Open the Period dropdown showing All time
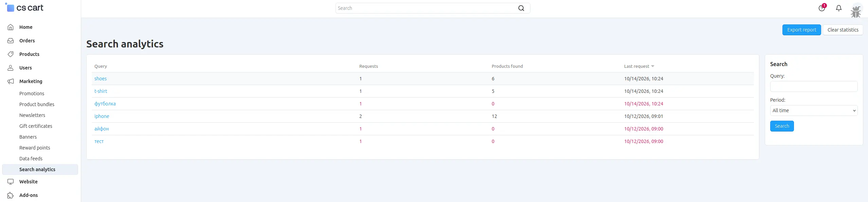 pos(814,110)
